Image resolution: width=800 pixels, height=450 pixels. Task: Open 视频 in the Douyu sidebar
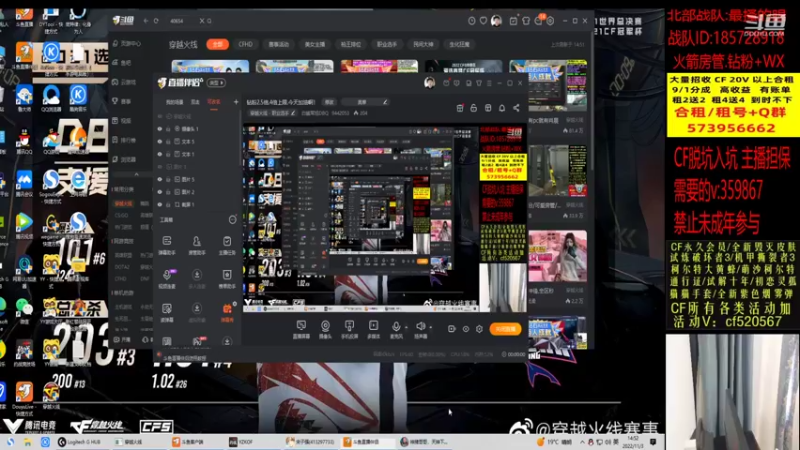click(122, 120)
